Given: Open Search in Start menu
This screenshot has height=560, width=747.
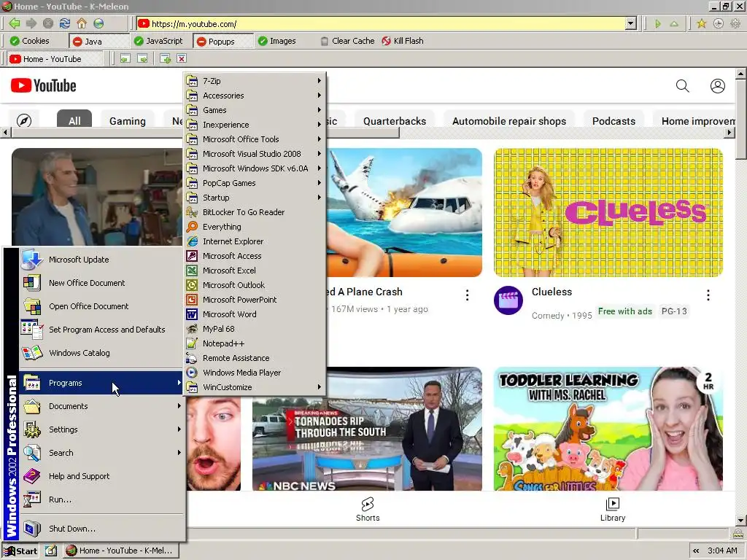Looking at the screenshot, I should (102, 453).
